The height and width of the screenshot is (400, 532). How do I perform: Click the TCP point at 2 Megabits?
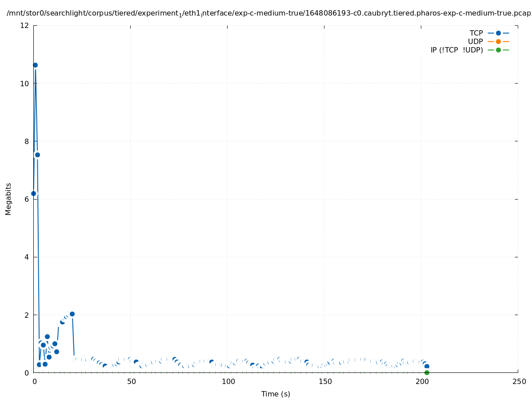point(72,314)
